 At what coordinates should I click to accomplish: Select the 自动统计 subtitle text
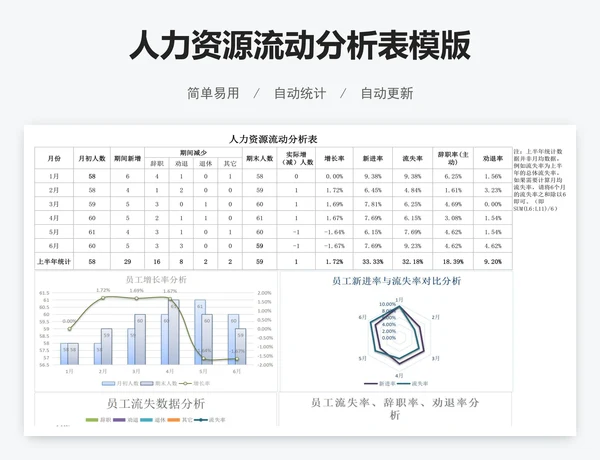click(x=300, y=93)
